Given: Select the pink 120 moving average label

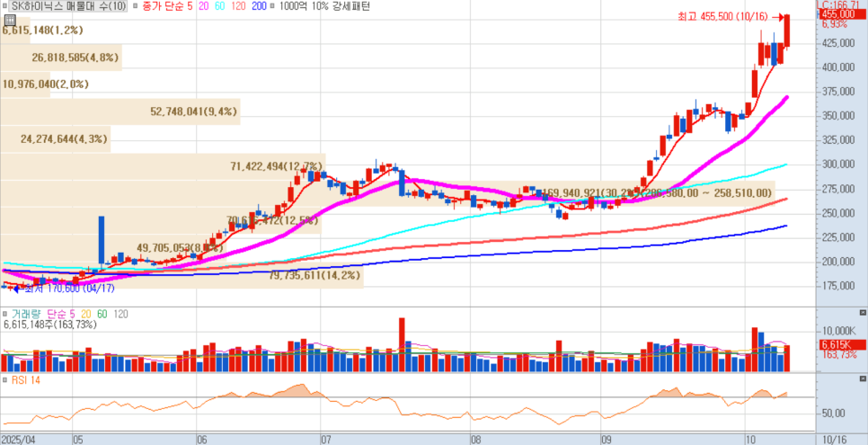Looking at the screenshot, I should click(240, 6).
